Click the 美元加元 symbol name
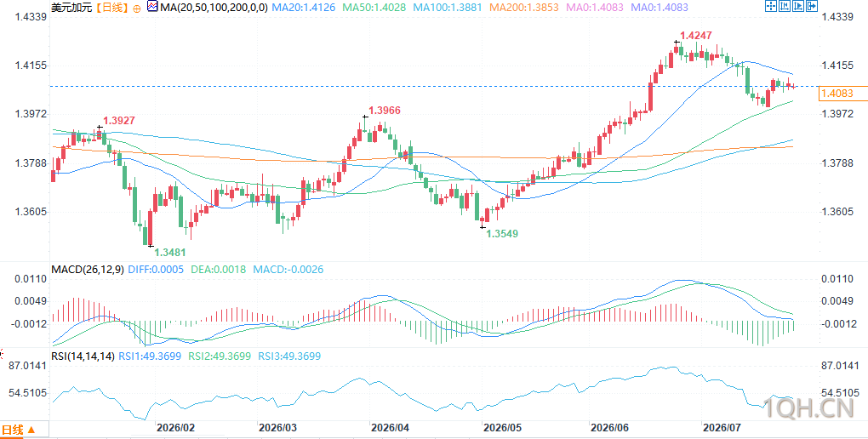868x439 pixels. pyautogui.click(x=71, y=8)
